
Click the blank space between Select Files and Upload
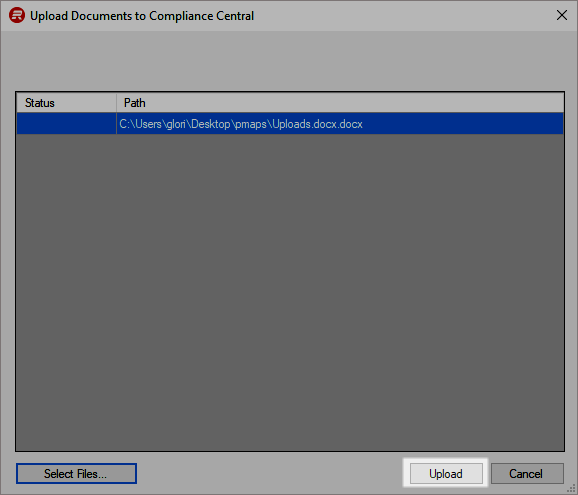click(273, 473)
